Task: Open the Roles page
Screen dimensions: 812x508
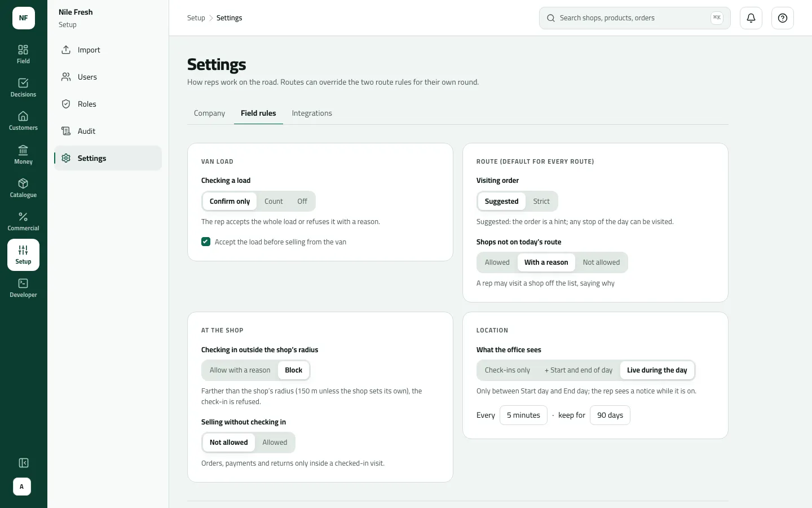Action: click(108, 104)
